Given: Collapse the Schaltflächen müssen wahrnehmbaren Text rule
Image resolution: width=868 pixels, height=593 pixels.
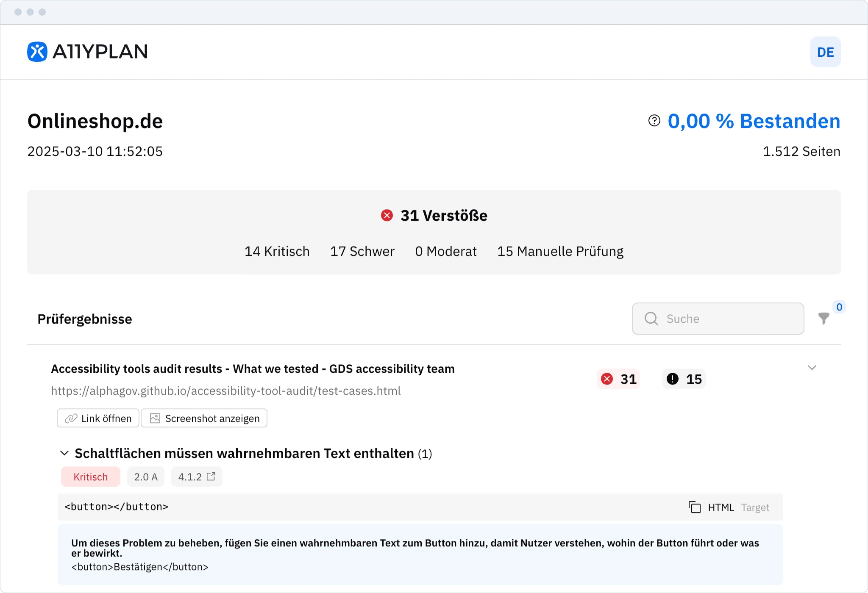Looking at the screenshot, I should (64, 453).
